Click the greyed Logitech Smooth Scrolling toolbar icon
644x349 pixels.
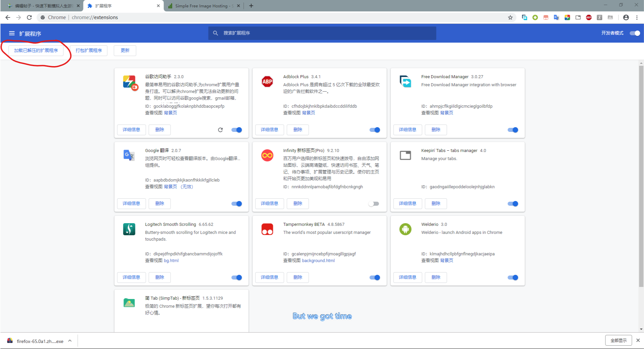tap(599, 17)
